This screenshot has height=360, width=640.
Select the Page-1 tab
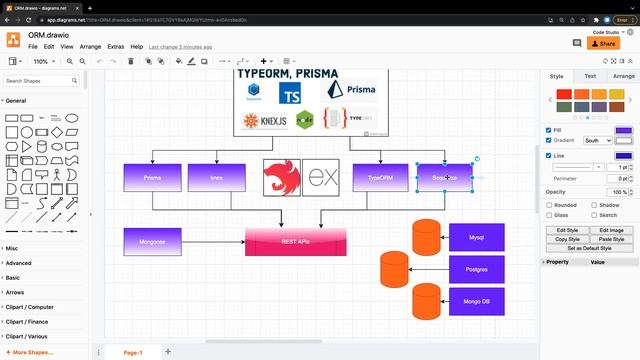coord(133,352)
